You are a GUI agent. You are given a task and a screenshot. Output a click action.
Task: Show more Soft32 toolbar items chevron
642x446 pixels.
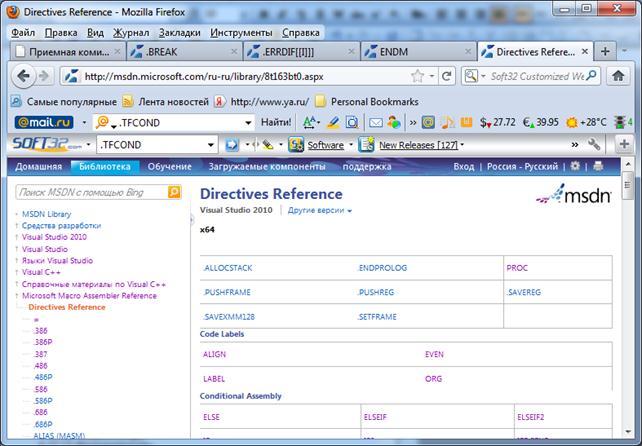pos(575,145)
